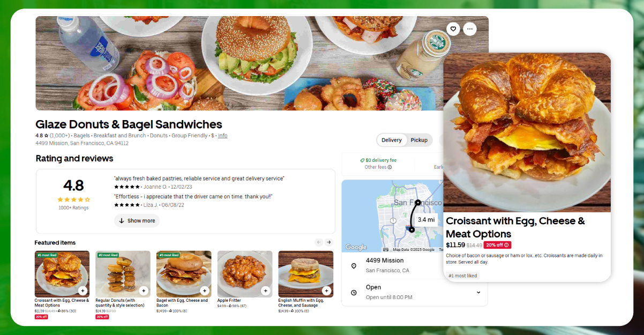Expand reviews with Show more
The height and width of the screenshot is (335, 644).
(x=137, y=221)
